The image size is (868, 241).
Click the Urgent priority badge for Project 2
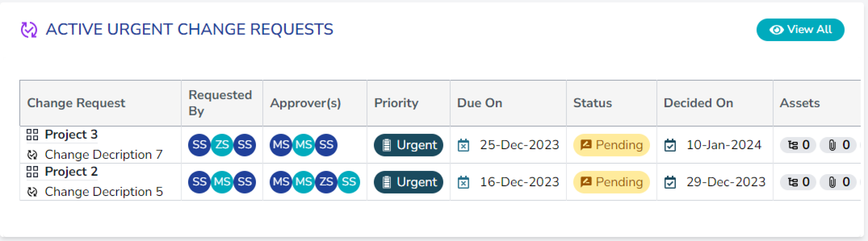[x=408, y=182]
